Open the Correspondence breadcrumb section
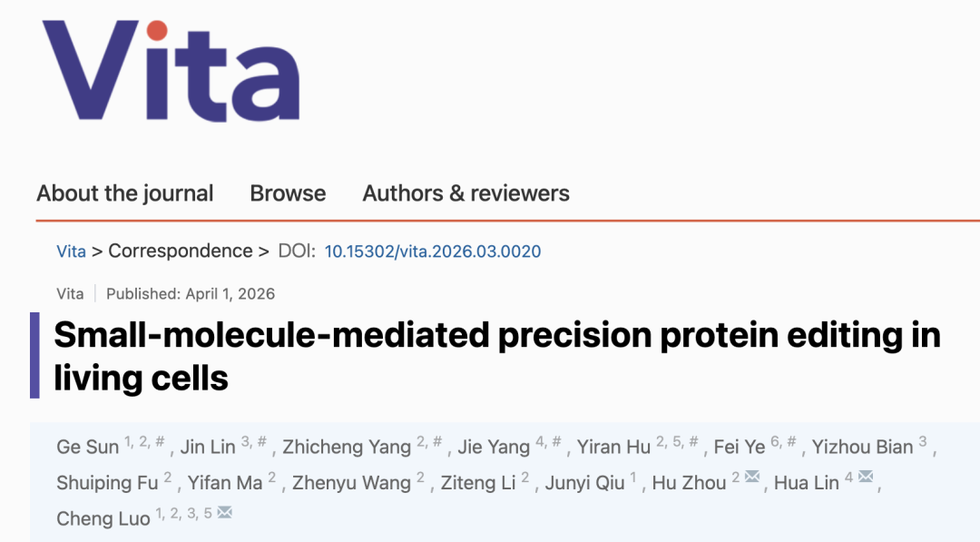The image size is (980, 542). coord(180,251)
